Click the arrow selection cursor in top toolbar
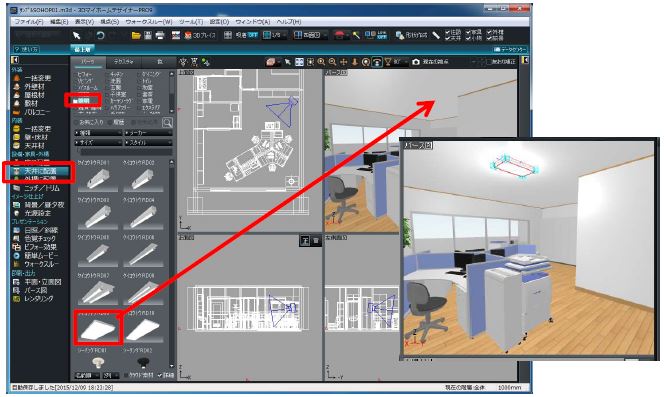Screen dimensions: 664x397 77,36
